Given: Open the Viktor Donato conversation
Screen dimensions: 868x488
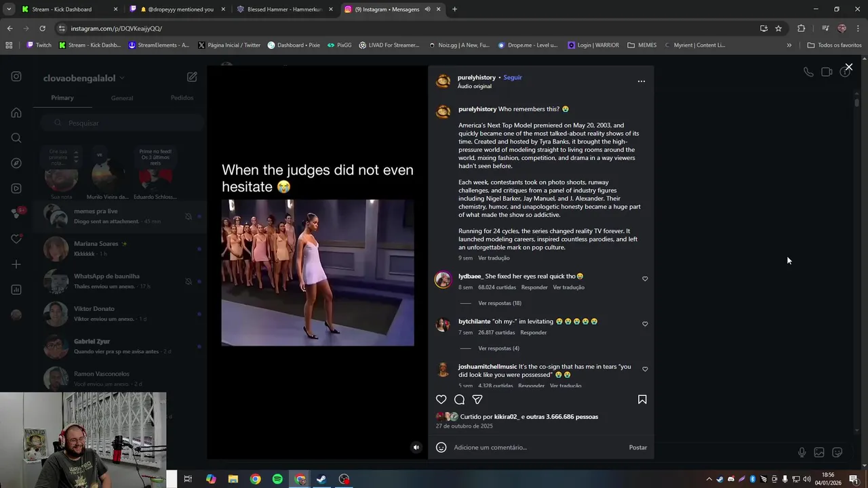Looking at the screenshot, I should point(119,314).
